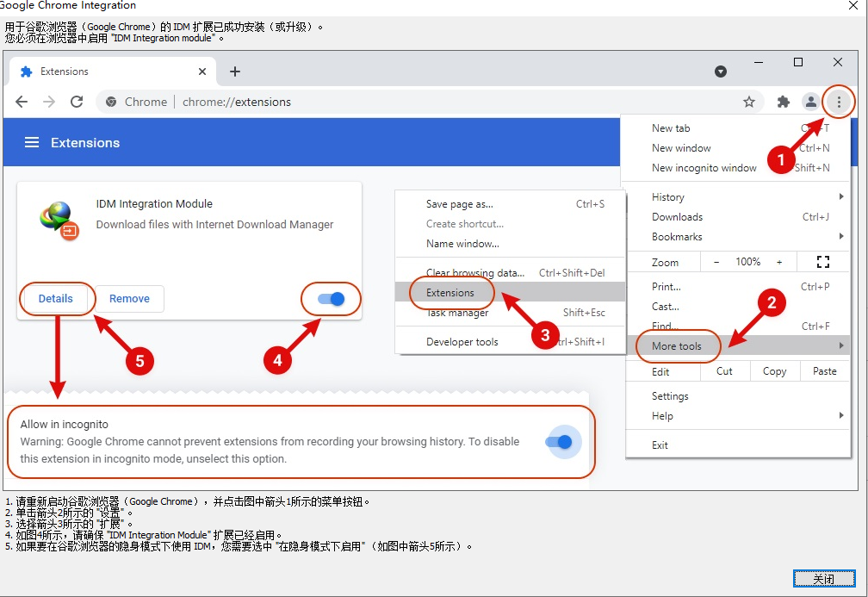Close the Google Chrome Integration dialog window

853,5
